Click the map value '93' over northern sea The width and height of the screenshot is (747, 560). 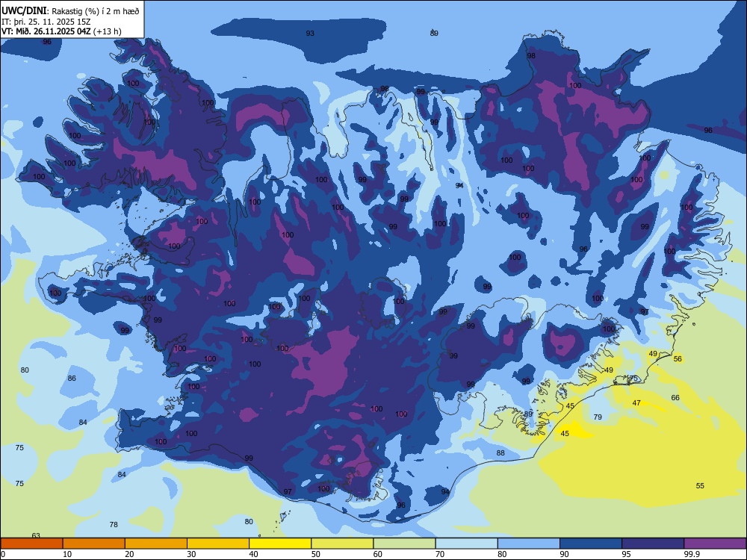click(x=310, y=34)
